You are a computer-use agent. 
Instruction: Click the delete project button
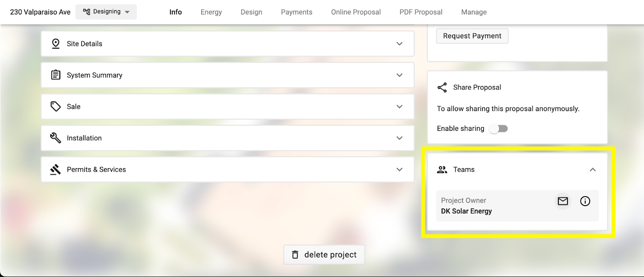click(x=324, y=254)
